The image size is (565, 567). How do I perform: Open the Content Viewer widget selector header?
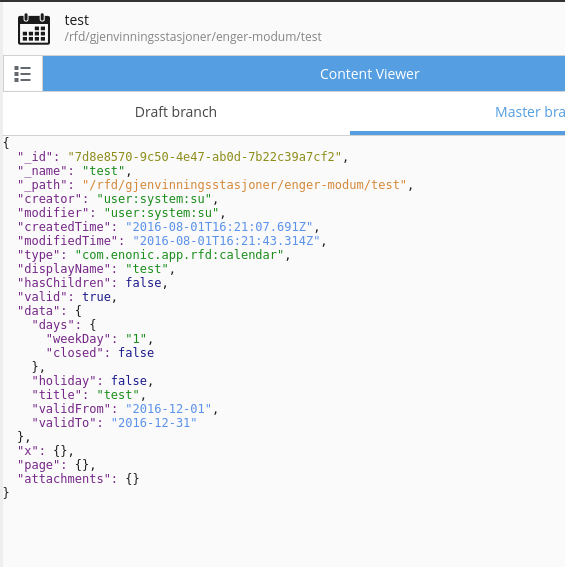click(304, 74)
